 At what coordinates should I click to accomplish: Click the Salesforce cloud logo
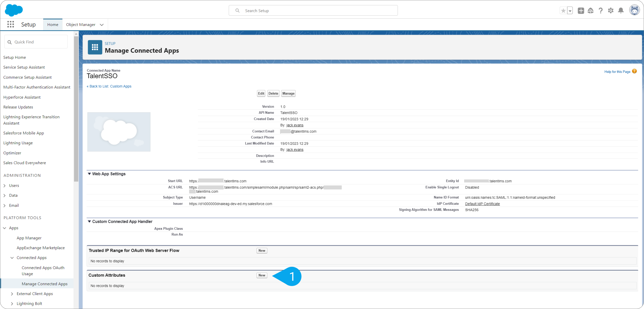pos(14,10)
